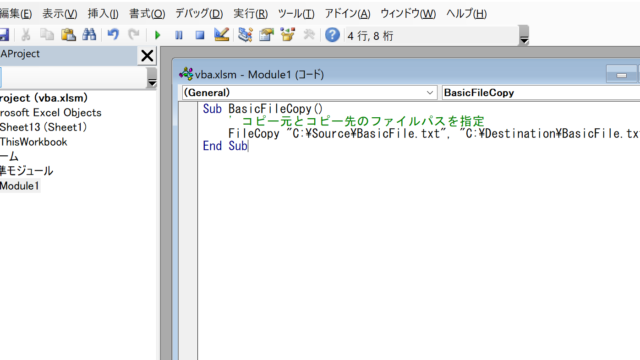Open the 表示(V) menu
This screenshot has width=640, height=360.
[x=60, y=13]
